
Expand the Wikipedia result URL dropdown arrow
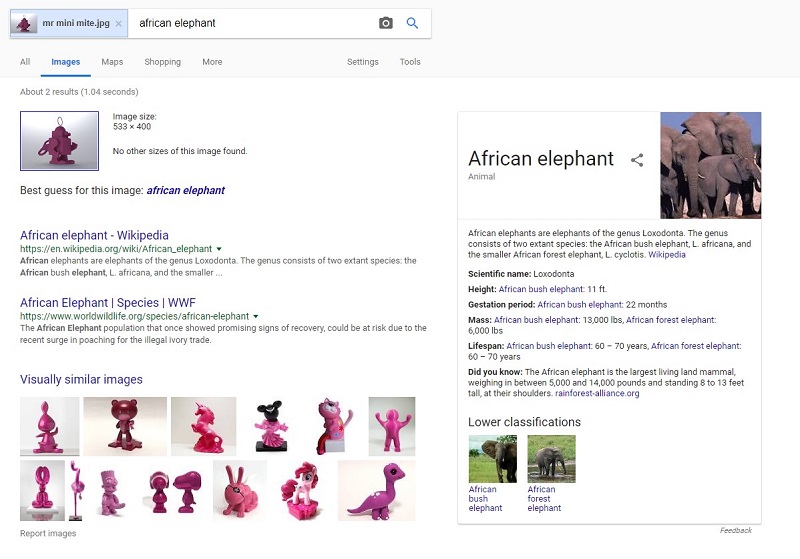pyautogui.click(x=219, y=249)
